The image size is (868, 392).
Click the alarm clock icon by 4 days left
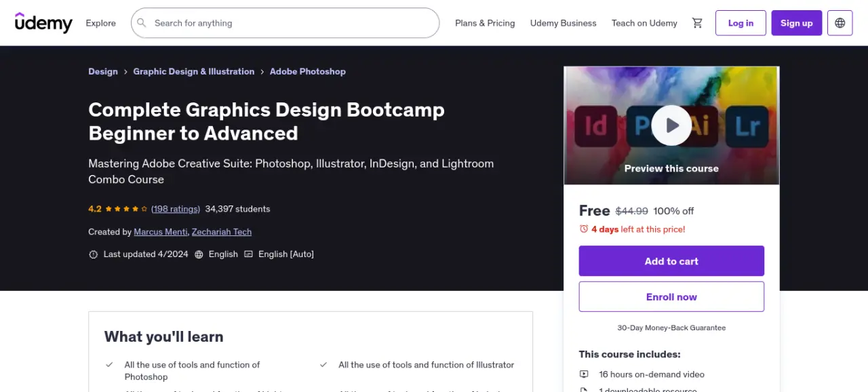pos(584,229)
